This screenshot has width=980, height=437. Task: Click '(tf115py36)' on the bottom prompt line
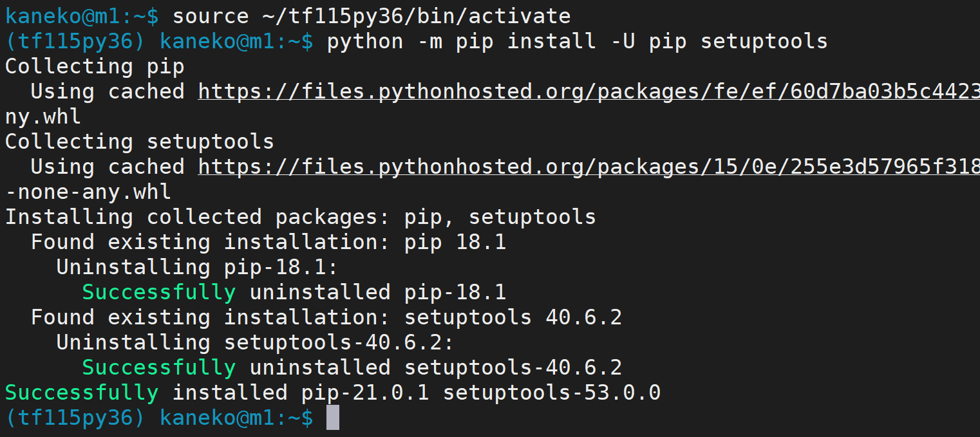(75, 418)
